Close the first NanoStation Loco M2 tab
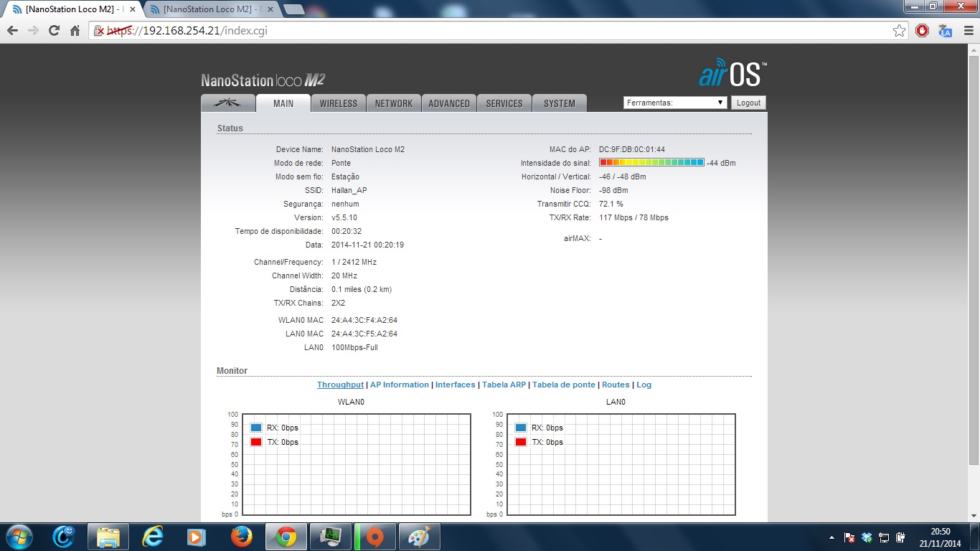Viewport: 980px width, 551px height. tap(132, 9)
